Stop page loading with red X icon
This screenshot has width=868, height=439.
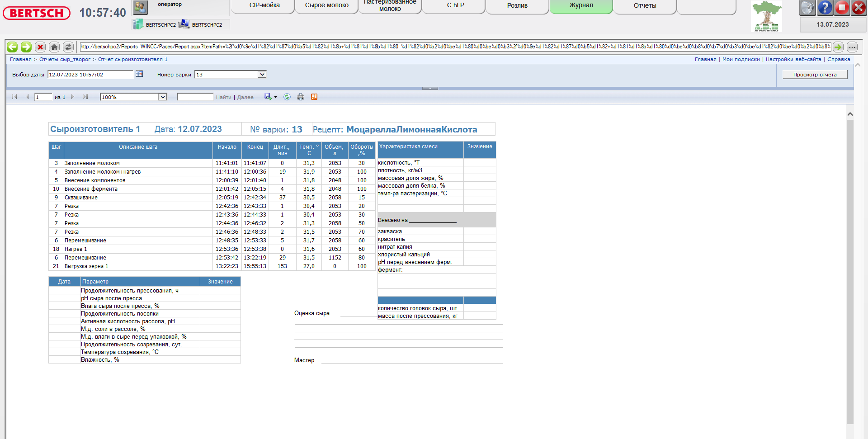(40, 47)
